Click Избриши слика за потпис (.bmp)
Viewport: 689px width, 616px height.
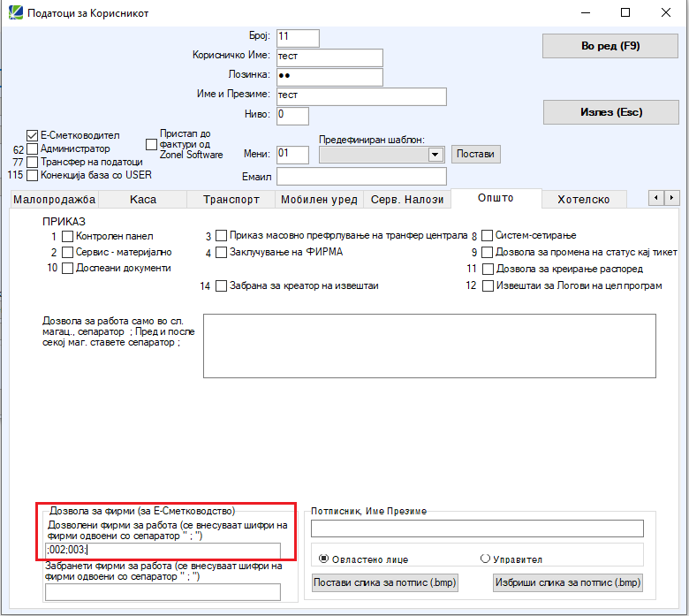[568, 582]
